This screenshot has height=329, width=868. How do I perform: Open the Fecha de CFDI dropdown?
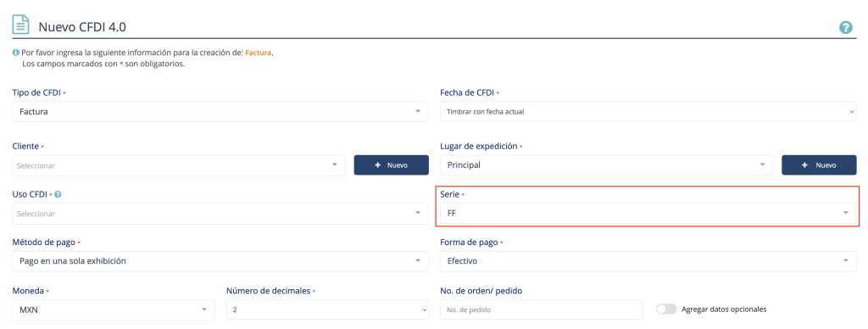pyautogui.click(x=648, y=111)
